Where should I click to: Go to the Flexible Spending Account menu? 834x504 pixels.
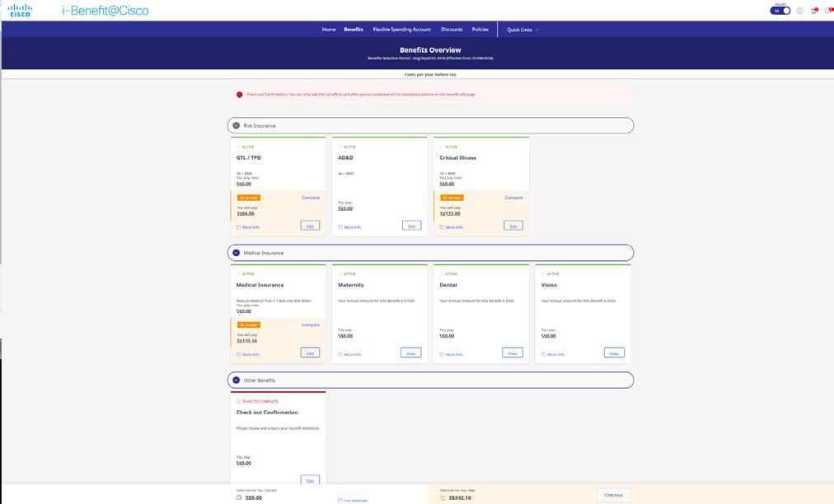coord(401,30)
